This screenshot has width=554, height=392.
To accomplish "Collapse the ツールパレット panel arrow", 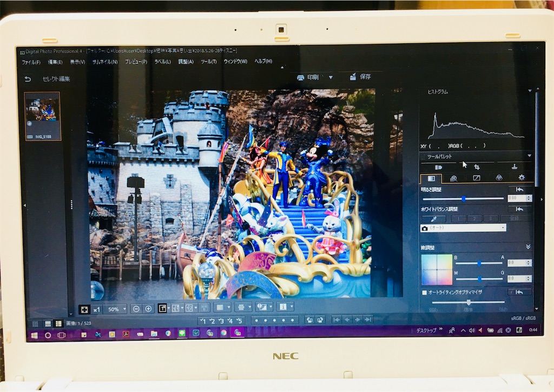I will tap(529, 156).
